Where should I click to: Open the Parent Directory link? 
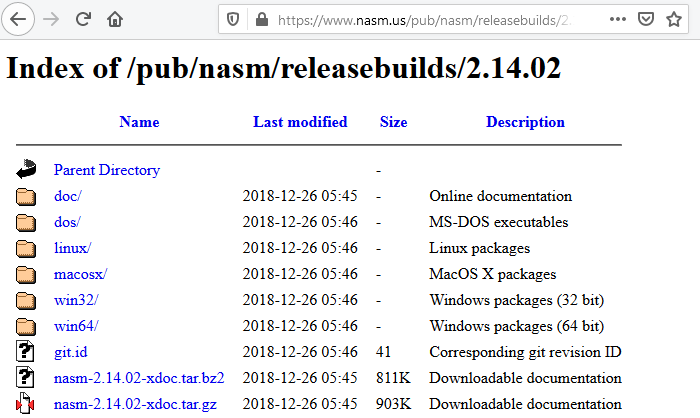tap(107, 170)
